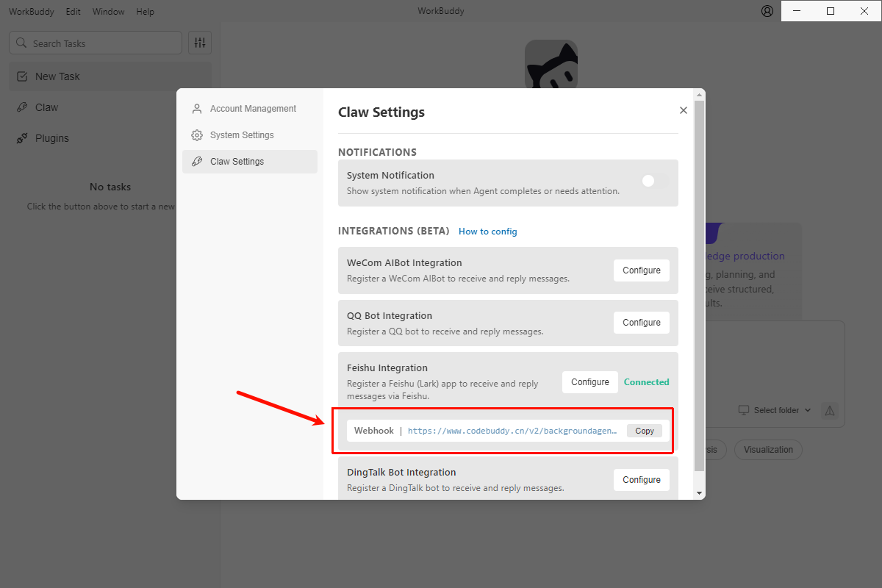Open the Edit menu
The height and width of the screenshot is (588, 882).
(73, 12)
